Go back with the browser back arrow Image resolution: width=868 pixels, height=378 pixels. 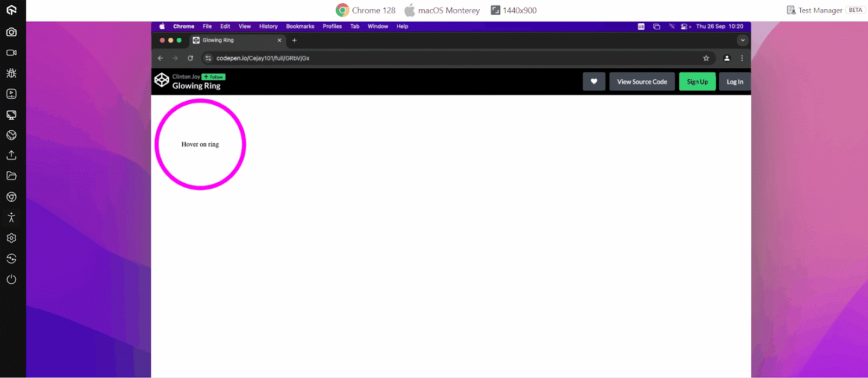(160, 58)
